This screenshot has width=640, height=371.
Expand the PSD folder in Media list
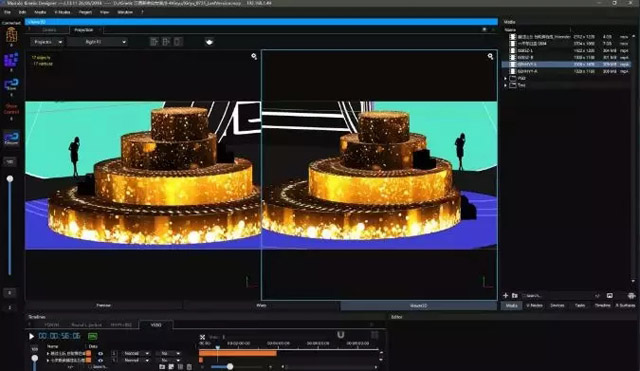pyautogui.click(x=506, y=78)
